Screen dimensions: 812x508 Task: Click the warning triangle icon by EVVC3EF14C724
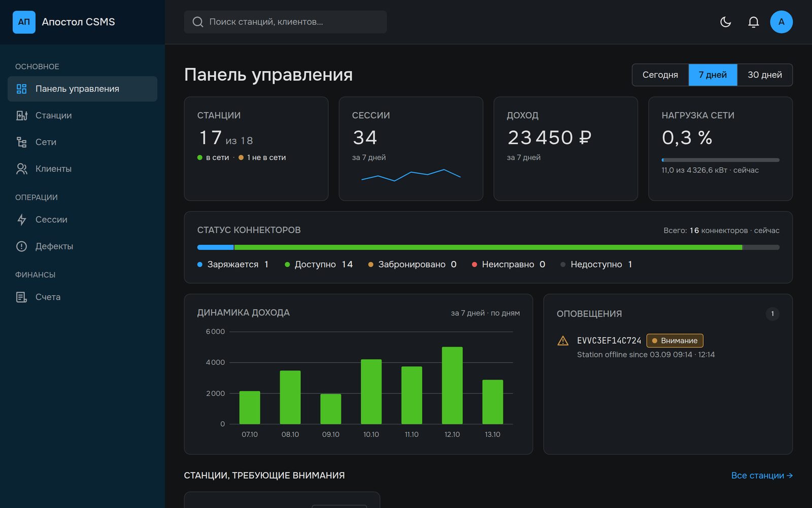[563, 341]
